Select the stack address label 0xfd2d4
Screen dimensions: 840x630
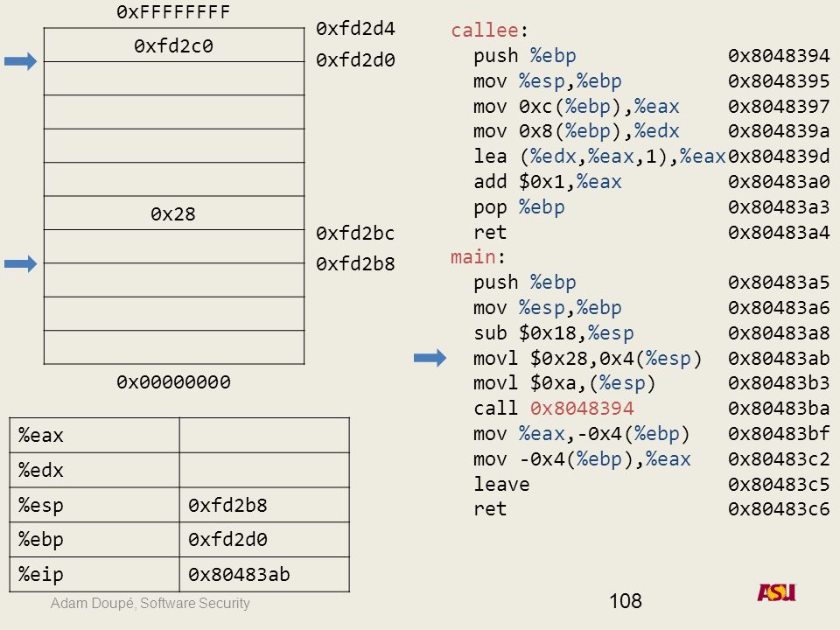355,28
